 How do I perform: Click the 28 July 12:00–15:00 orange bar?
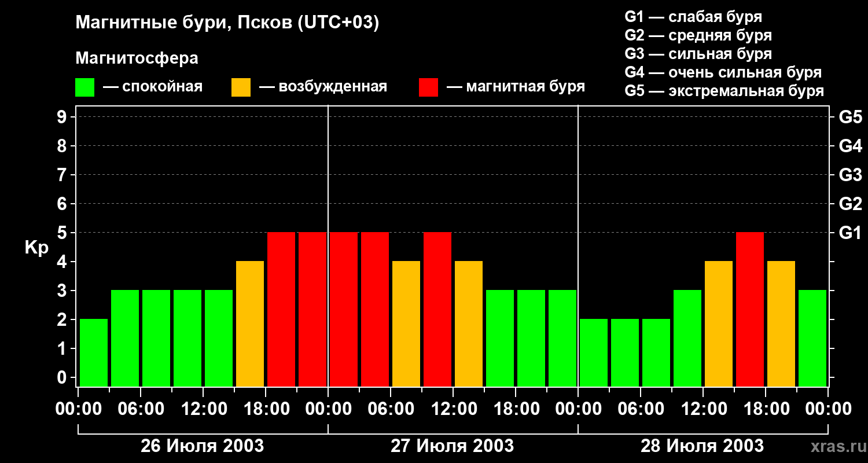coord(719,324)
